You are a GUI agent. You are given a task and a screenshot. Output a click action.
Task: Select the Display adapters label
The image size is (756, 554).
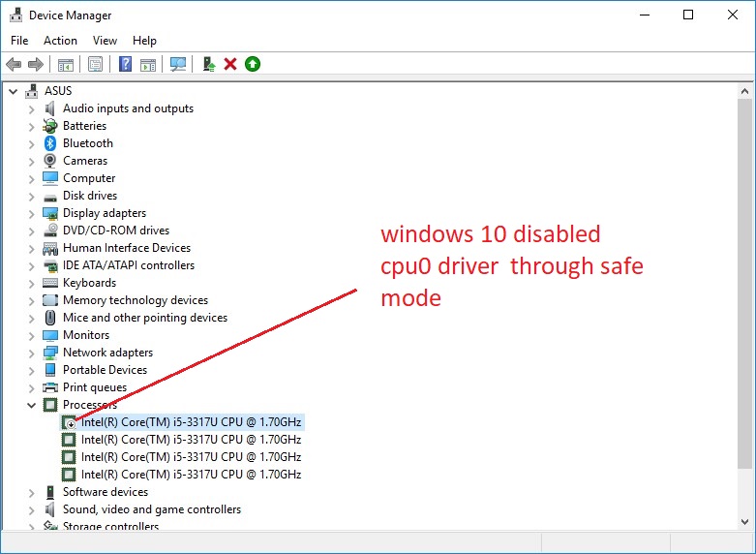(x=105, y=213)
